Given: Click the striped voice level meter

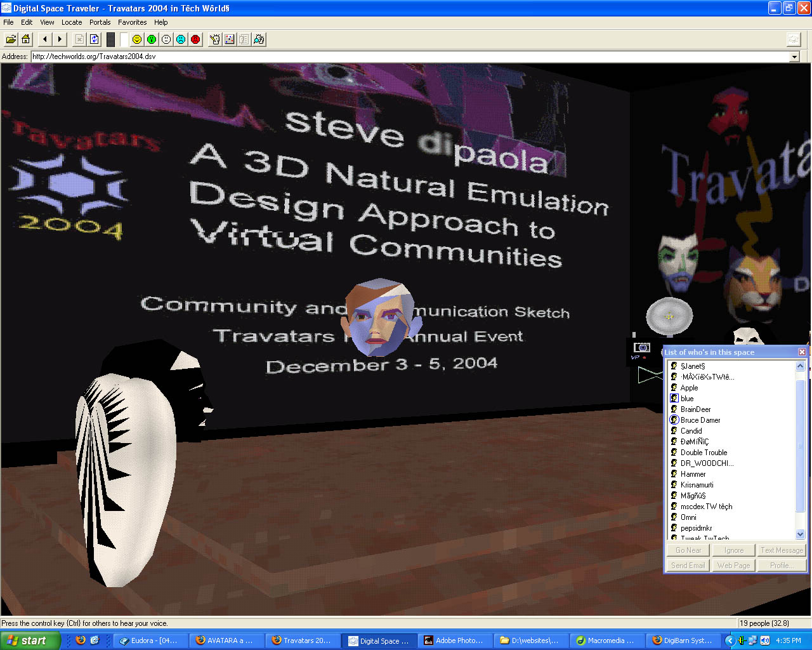Looking at the screenshot, I should [110, 39].
